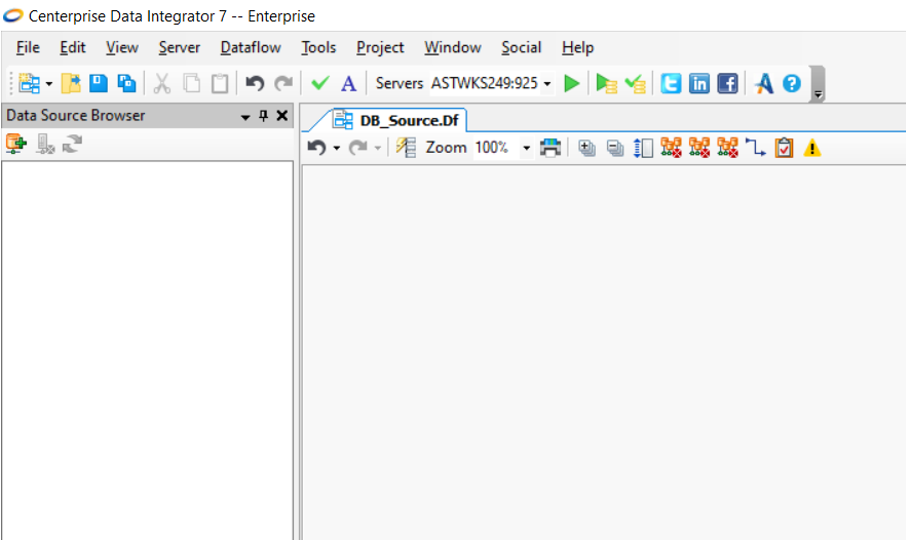Toggle the Data Source Browser pin
Viewport: 906px width, 540px height.
pos(264,116)
